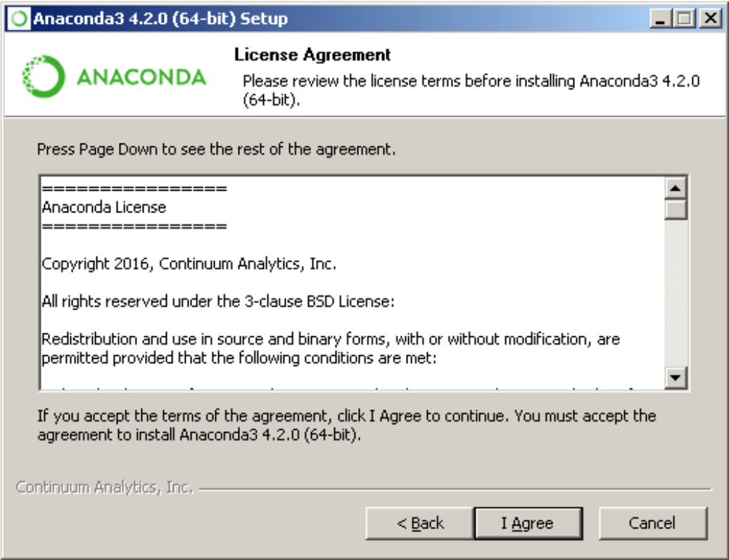Go back with the Back button
Viewport: 729px width, 560px height.
point(420,523)
